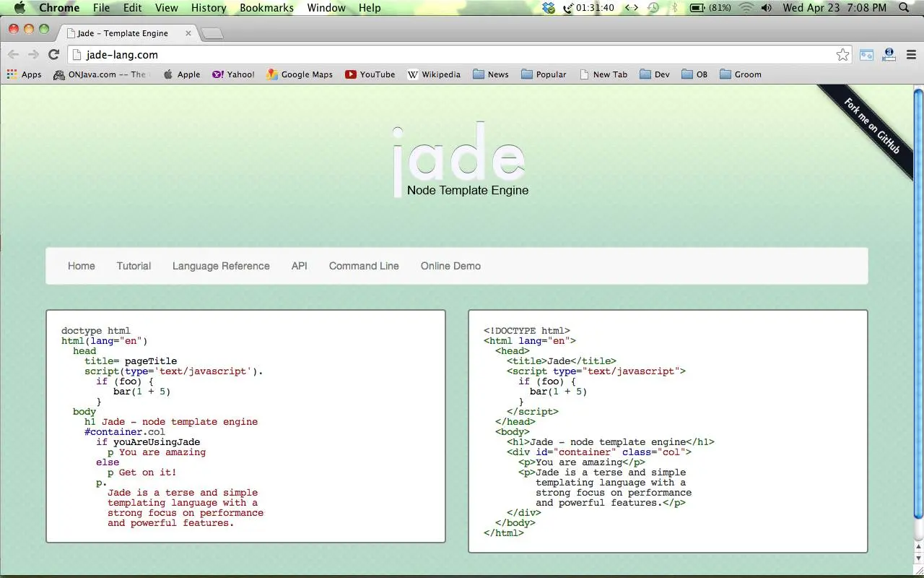Screen dimensions: 924x578
Task: Click the Fork me on GitHub ribbon
Action: click(871, 126)
